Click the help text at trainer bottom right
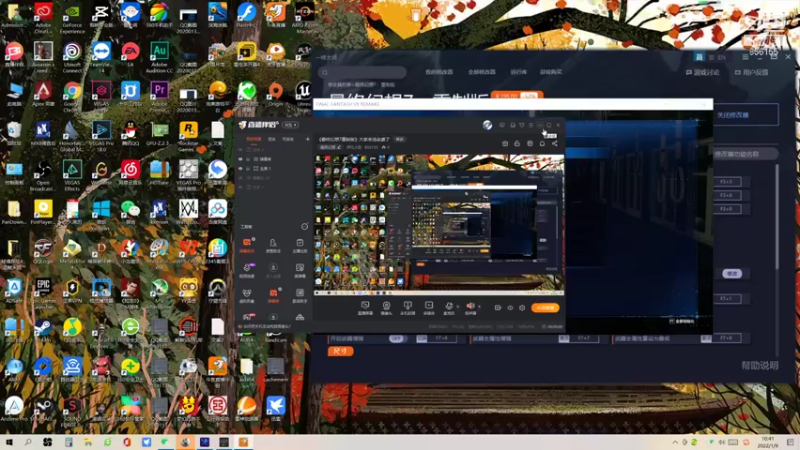The height and width of the screenshot is (450, 800). pyautogui.click(x=760, y=365)
